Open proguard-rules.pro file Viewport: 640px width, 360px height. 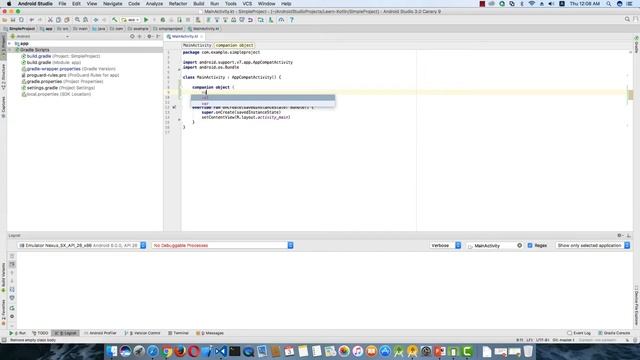pos(70,75)
